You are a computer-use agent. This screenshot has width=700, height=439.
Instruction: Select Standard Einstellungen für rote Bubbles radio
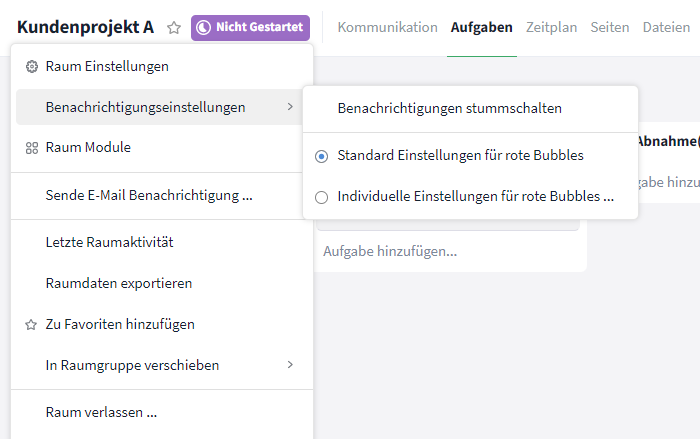[321, 156]
